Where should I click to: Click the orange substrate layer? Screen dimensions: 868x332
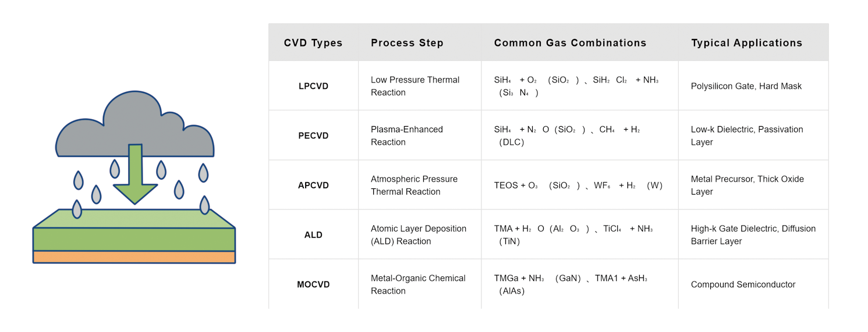coord(134,257)
